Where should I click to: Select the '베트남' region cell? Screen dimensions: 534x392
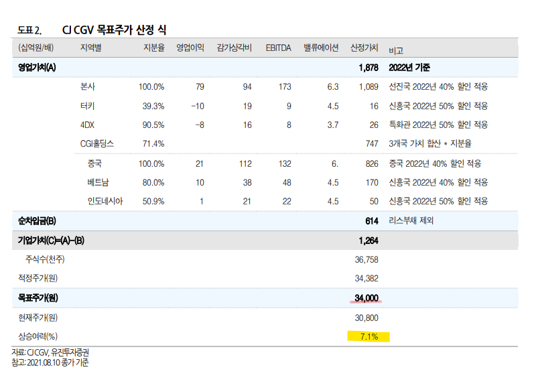[x=98, y=182]
